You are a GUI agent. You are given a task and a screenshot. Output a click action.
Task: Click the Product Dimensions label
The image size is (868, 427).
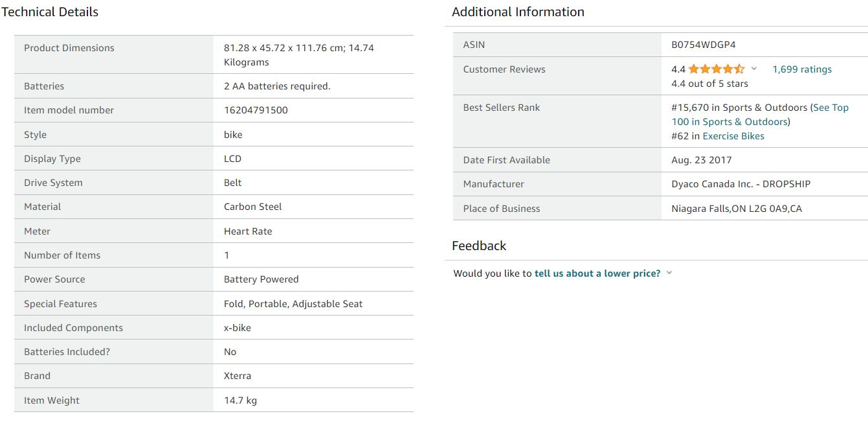pyautogui.click(x=69, y=48)
